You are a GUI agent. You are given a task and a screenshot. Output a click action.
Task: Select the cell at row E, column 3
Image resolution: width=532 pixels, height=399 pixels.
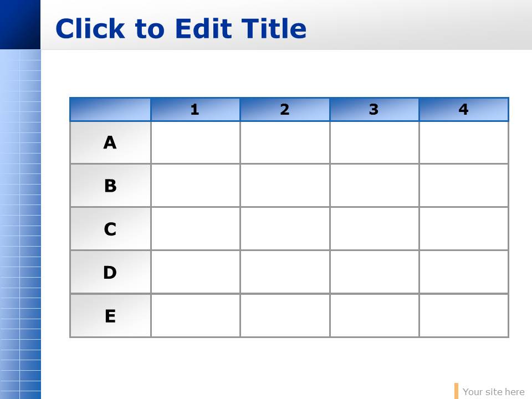tap(374, 315)
